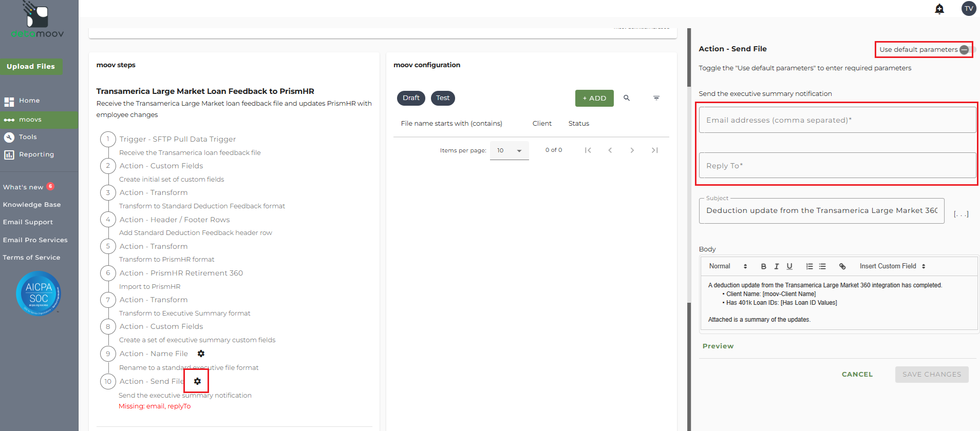Select step 3 Action - Transform
Screen dimensions: 980x431
[x=154, y=192]
